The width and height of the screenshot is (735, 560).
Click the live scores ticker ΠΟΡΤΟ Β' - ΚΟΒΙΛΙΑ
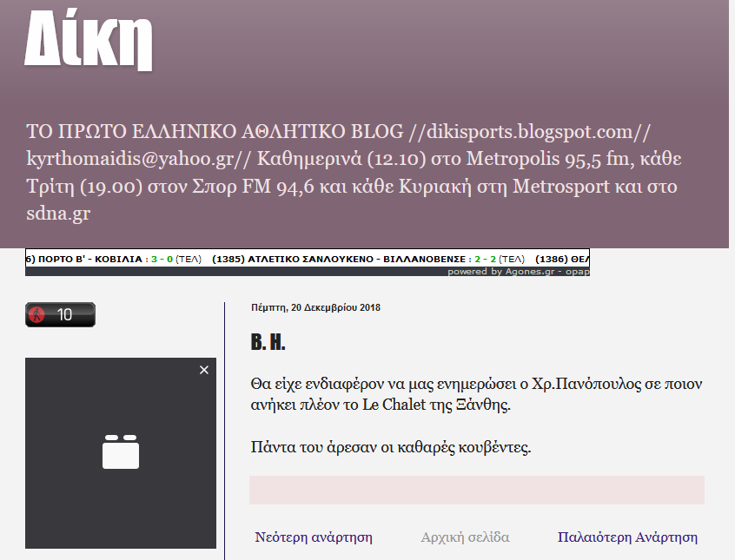(x=114, y=259)
